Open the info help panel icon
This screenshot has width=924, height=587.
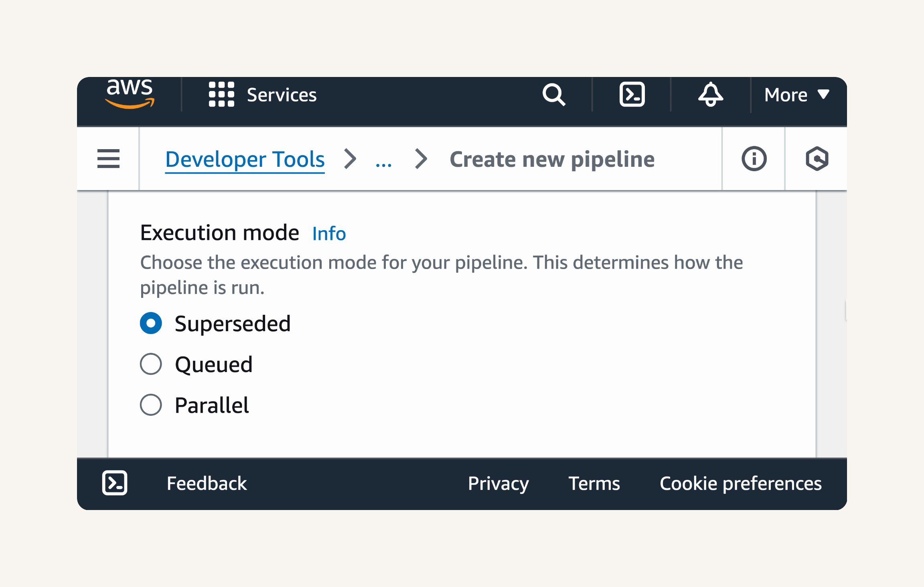pyautogui.click(x=754, y=159)
